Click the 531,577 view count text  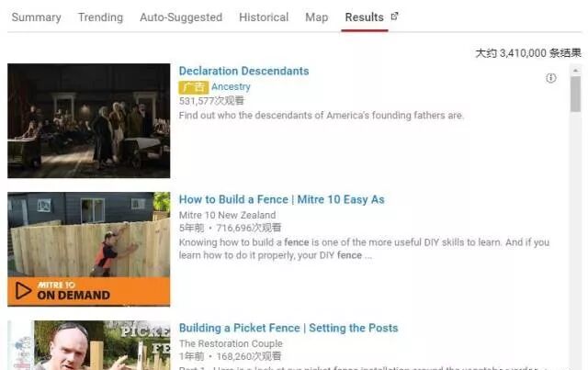coord(211,101)
